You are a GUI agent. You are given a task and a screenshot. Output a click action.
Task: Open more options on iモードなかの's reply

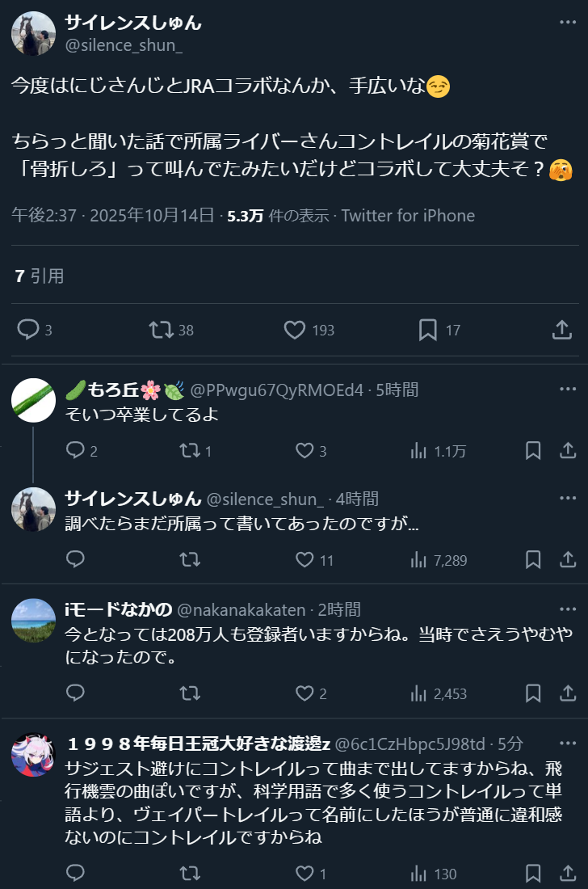click(x=568, y=609)
